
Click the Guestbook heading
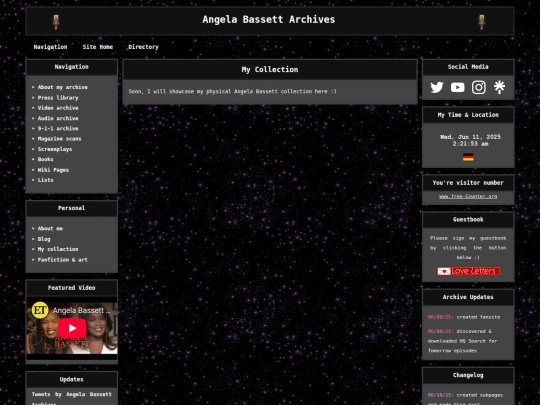point(468,219)
